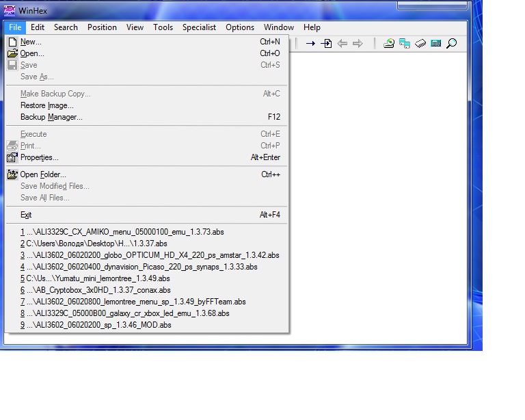The width and height of the screenshot is (525, 420).
Task: Select Restore Image... menu entry
Action: tap(147, 105)
